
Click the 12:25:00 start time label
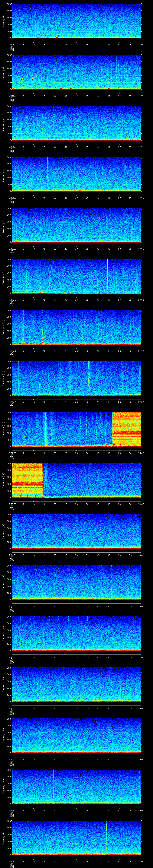(x=12, y=606)
